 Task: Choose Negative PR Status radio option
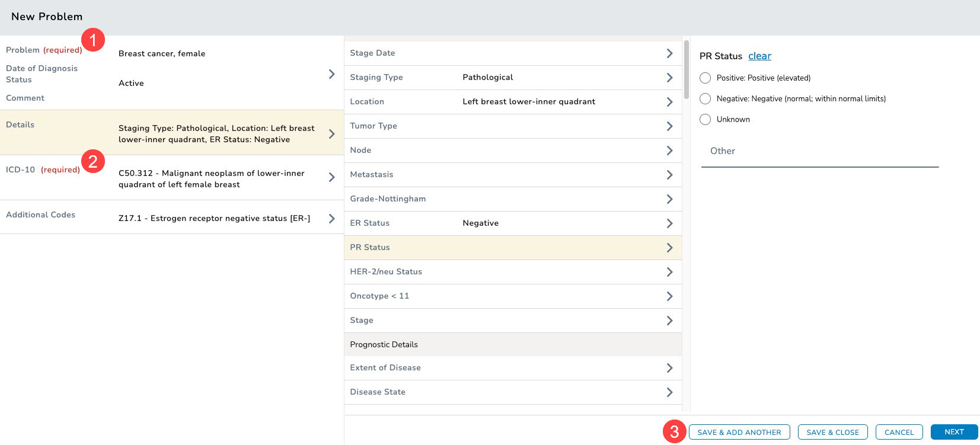tap(705, 99)
